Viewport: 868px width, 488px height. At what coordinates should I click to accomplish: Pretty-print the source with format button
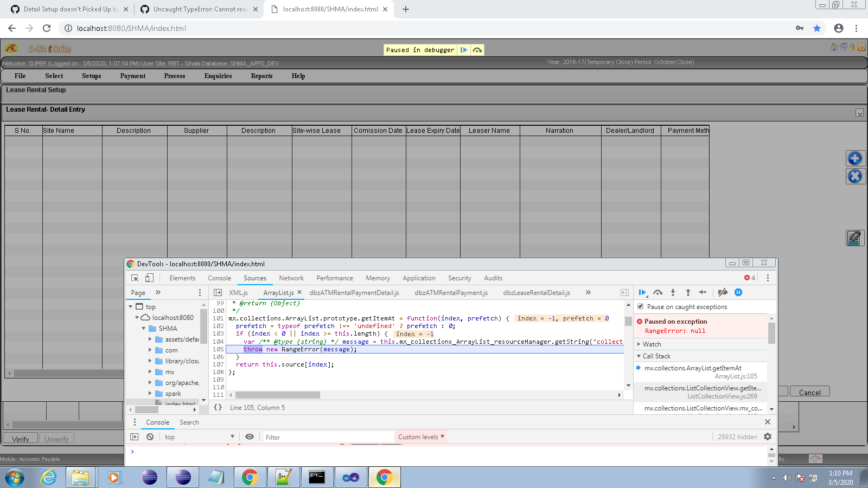click(218, 407)
